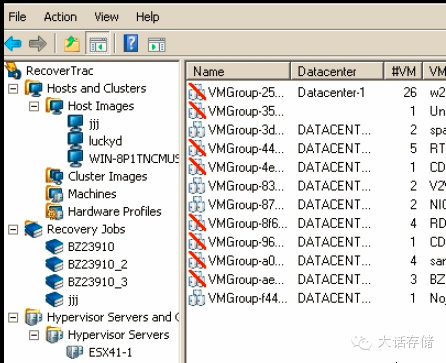The width and height of the screenshot is (446, 363).
Task: Select the VMGroup-83... row name
Action: click(246, 185)
